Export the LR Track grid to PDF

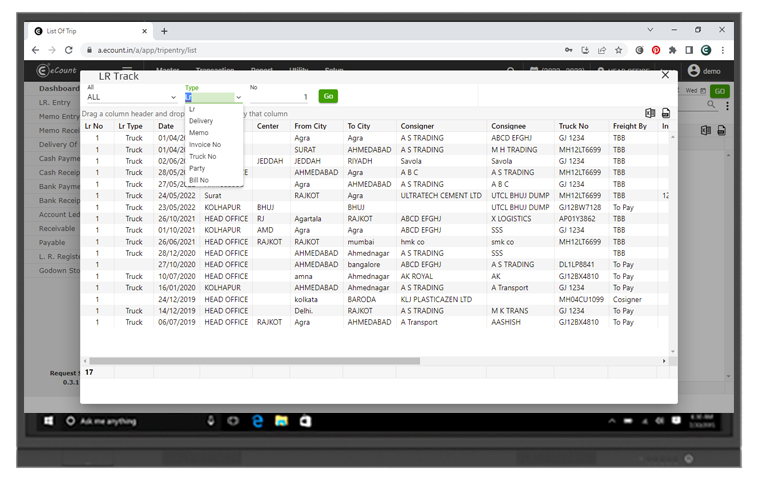pyautogui.click(x=666, y=113)
